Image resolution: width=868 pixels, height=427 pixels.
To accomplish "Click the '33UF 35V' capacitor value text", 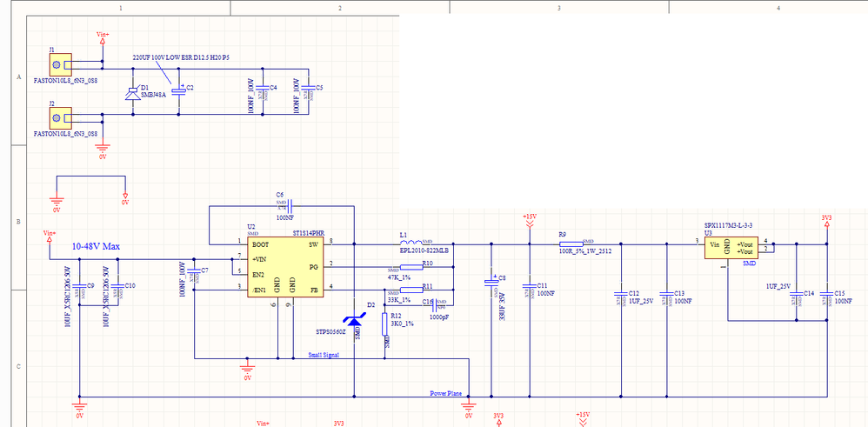I will (x=503, y=306).
